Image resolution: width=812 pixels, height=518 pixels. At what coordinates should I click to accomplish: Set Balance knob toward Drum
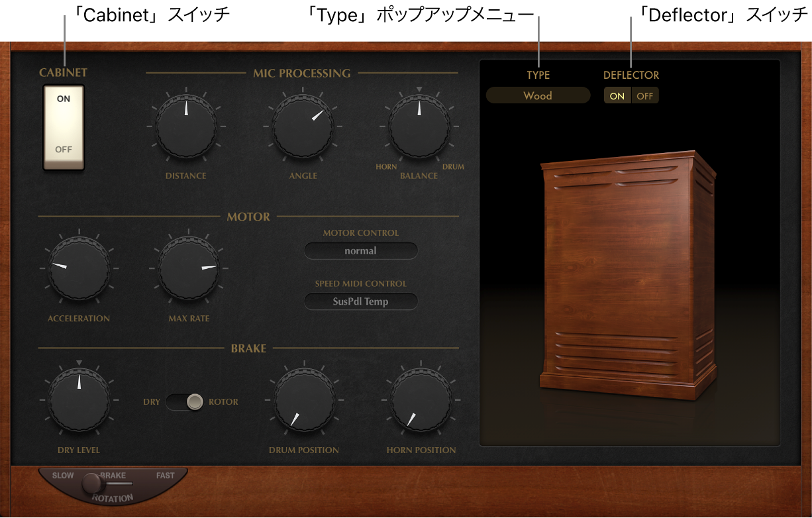(419, 127)
